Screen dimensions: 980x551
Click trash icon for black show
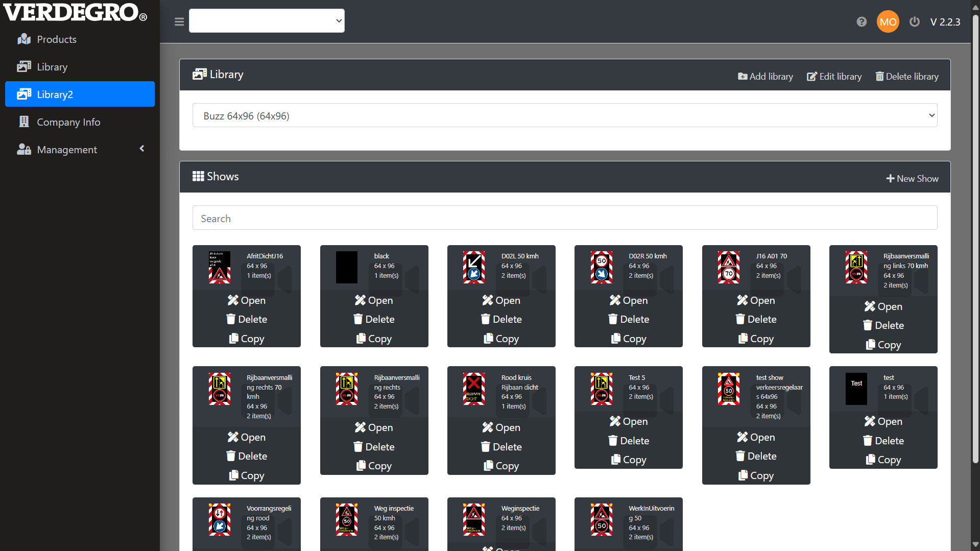click(x=358, y=319)
